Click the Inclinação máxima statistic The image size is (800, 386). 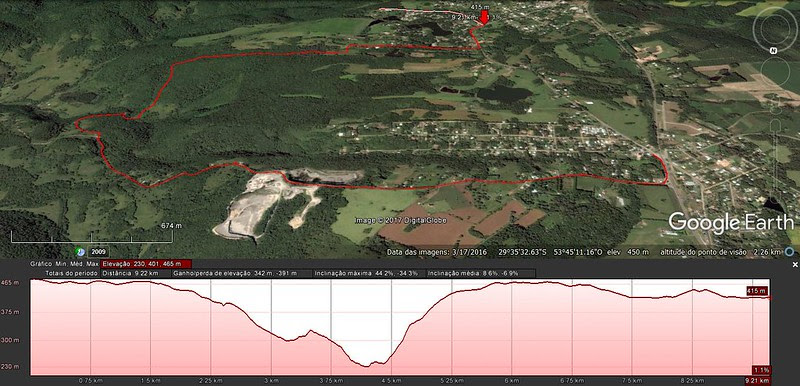tap(367, 273)
